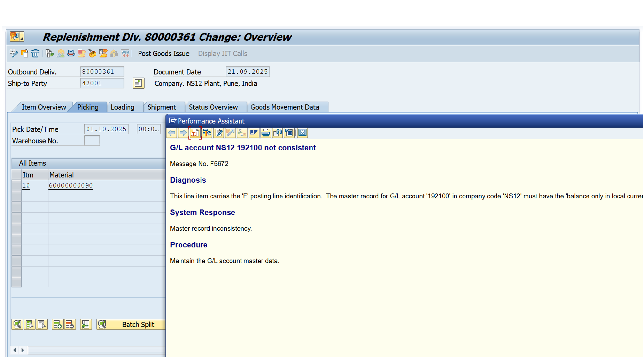The width and height of the screenshot is (644, 357).
Task: Click the insert row icon with green plus
Action: (x=57, y=324)
